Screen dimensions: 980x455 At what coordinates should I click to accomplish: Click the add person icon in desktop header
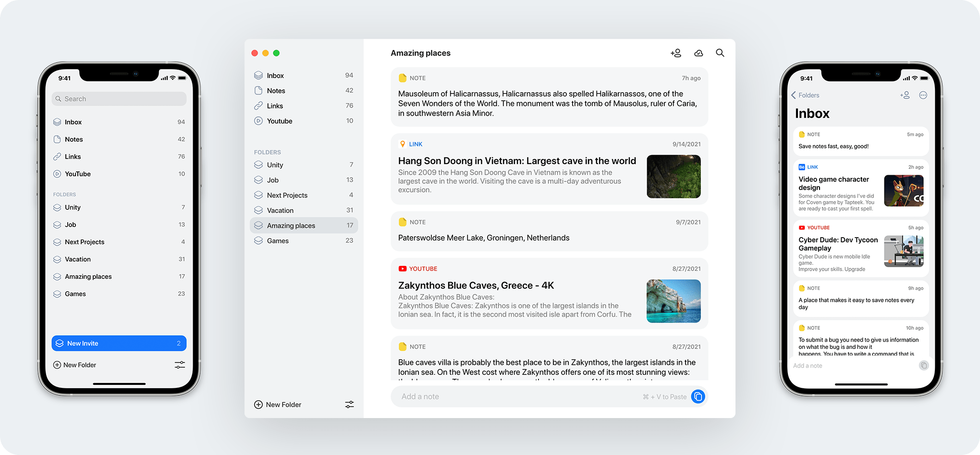[676, 53]
